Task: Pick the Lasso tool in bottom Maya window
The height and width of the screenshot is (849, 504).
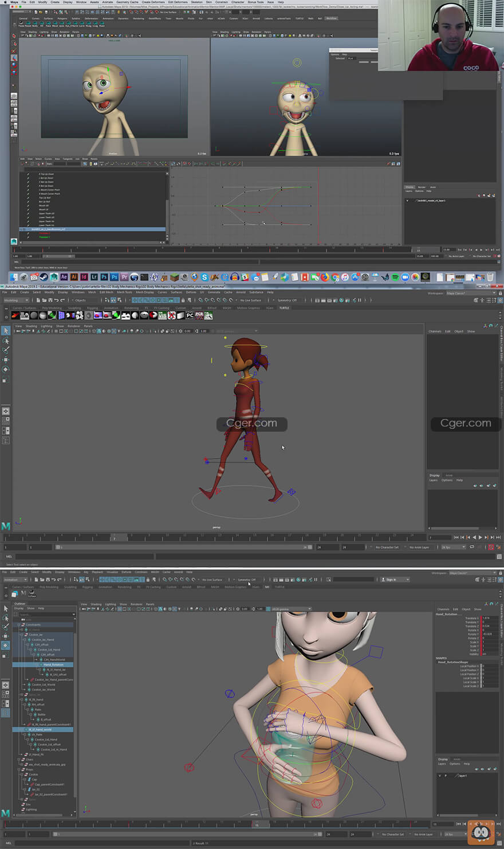Action: [6, 617]
